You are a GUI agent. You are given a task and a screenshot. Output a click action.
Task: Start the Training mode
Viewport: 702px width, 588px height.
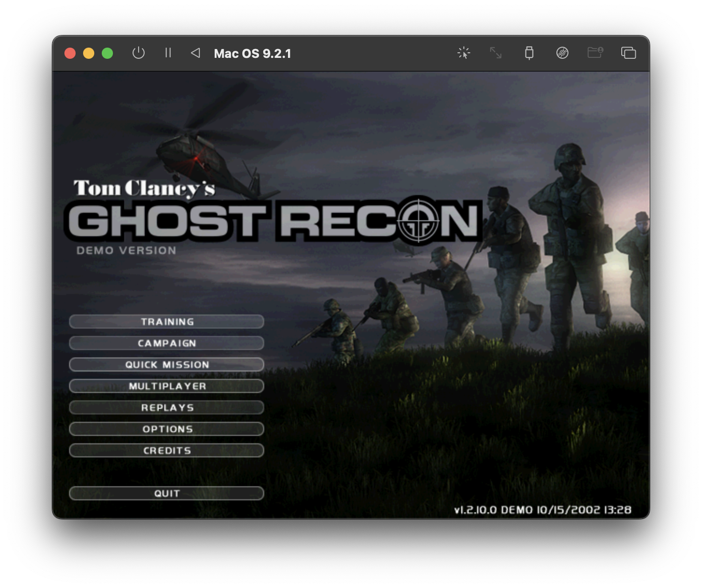167,322
